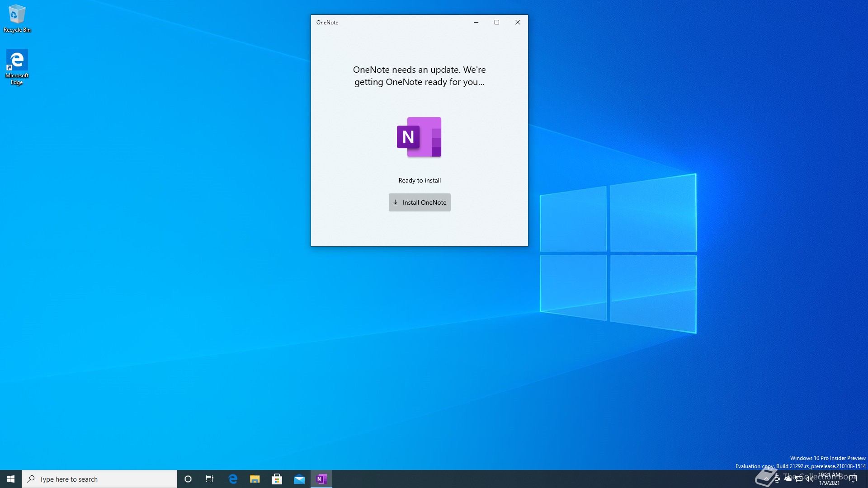Click the OneNote taskbar icon

point(321,479)
